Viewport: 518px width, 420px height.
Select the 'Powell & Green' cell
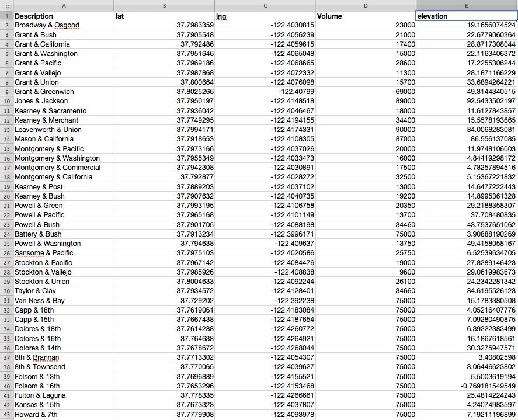click(x=64, y=206)
